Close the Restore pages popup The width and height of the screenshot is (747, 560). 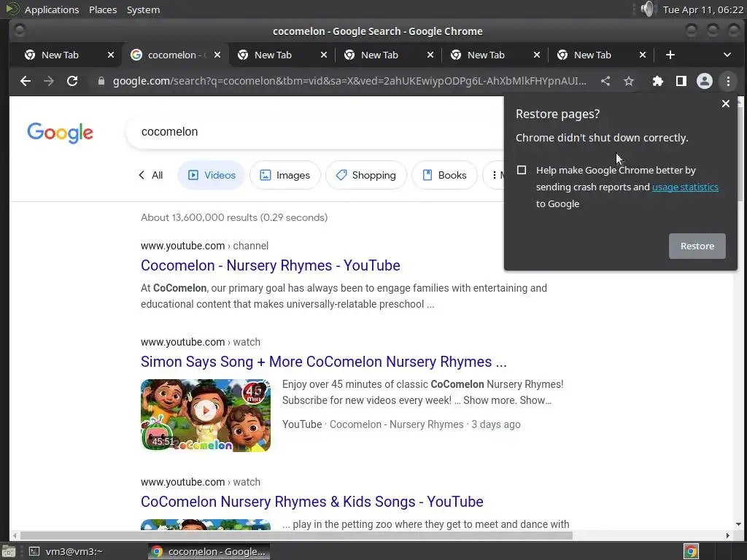click(726, 104)
